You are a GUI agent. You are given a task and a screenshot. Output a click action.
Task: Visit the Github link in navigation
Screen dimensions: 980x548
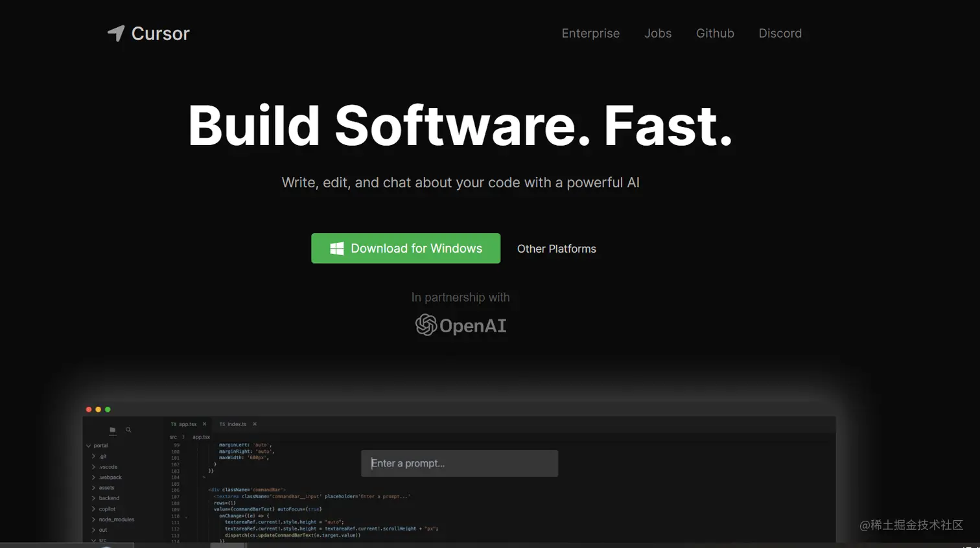[x=715, y=33]
